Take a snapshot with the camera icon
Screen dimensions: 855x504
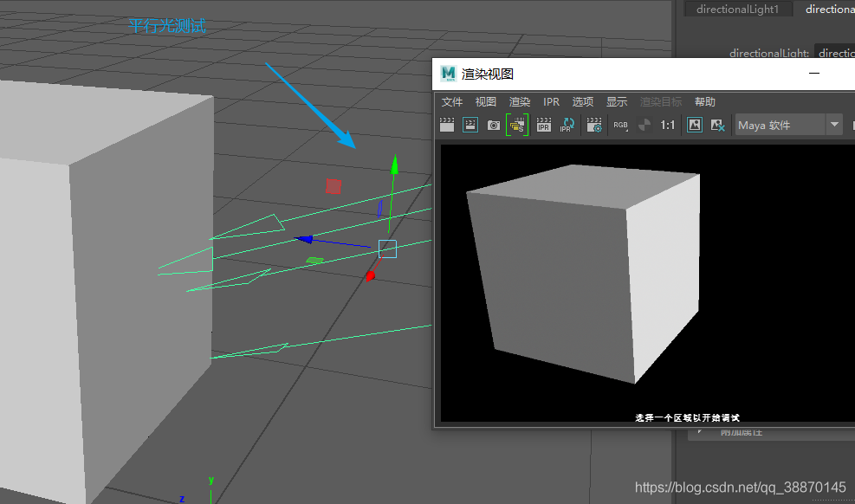click(494, 126)
